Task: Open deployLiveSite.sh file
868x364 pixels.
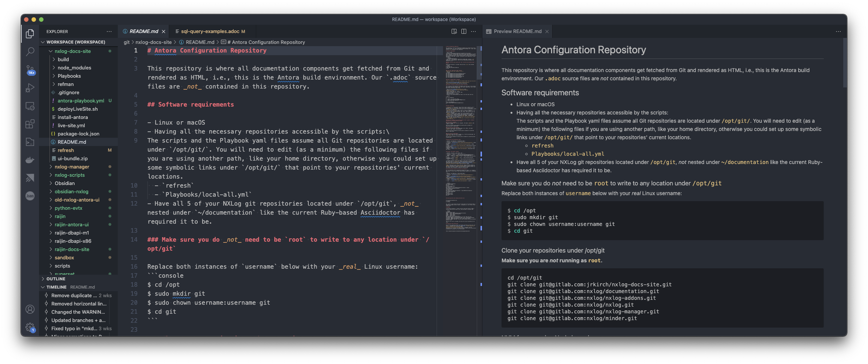Action: pos(78,109)
